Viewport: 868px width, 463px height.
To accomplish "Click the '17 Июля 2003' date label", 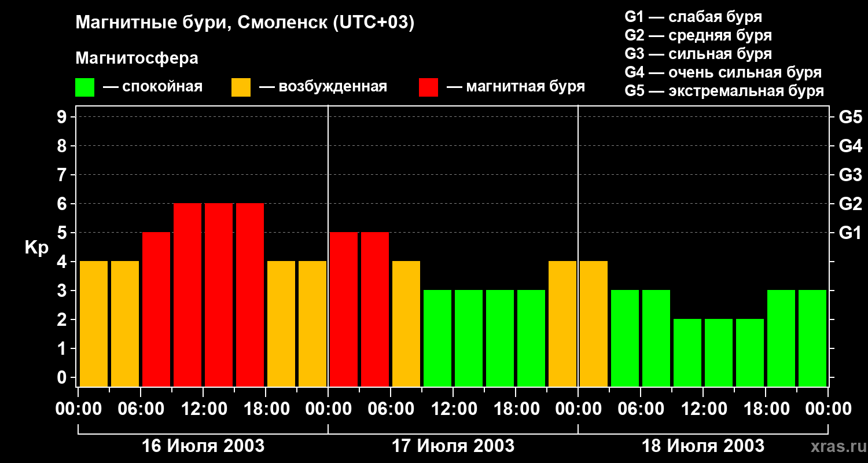I will [x=453, y=446].
